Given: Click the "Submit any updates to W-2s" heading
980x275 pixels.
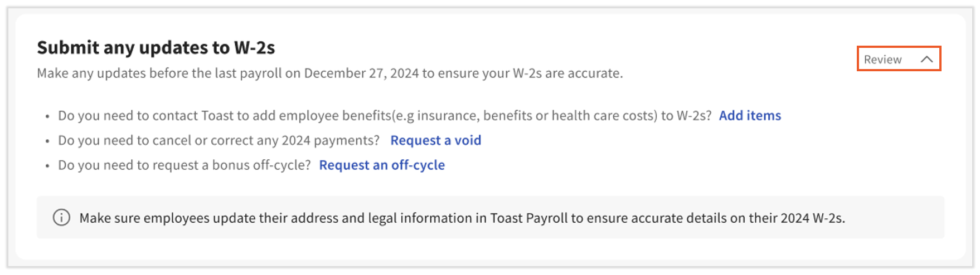Looking at the screenshot, I should pos(156,48).
